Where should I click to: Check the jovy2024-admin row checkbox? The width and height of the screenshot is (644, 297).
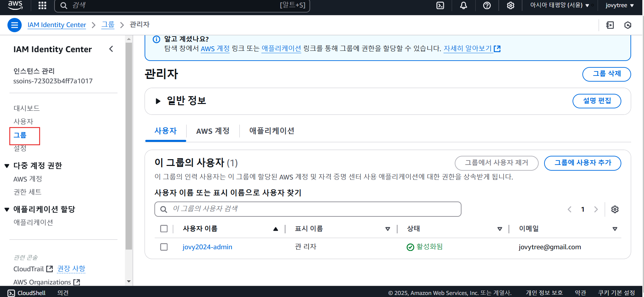point(164,247)
